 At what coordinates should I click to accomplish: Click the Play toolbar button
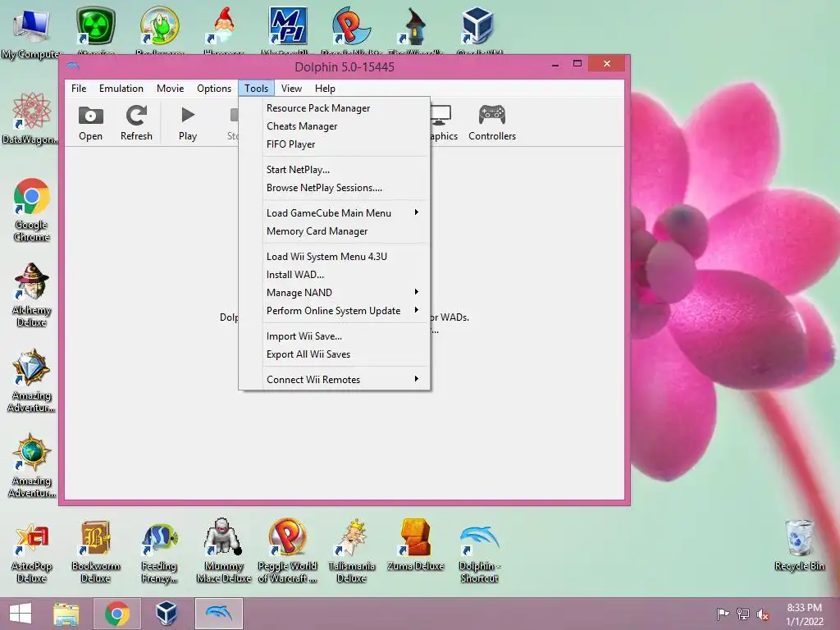(188, 123)
